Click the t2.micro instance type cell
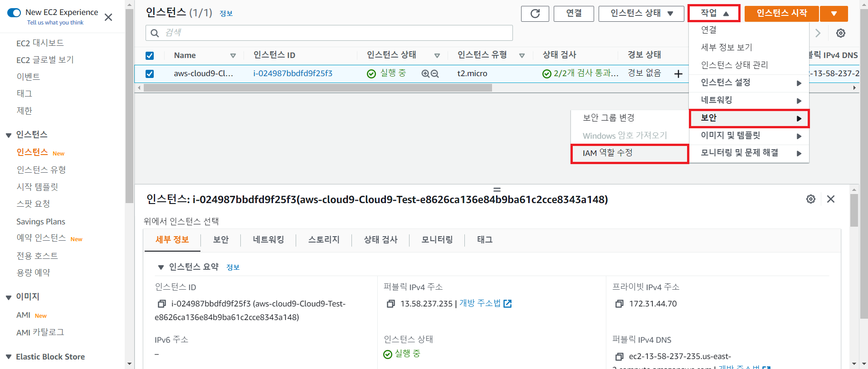 pyautogui.click(x=472, y=73)
